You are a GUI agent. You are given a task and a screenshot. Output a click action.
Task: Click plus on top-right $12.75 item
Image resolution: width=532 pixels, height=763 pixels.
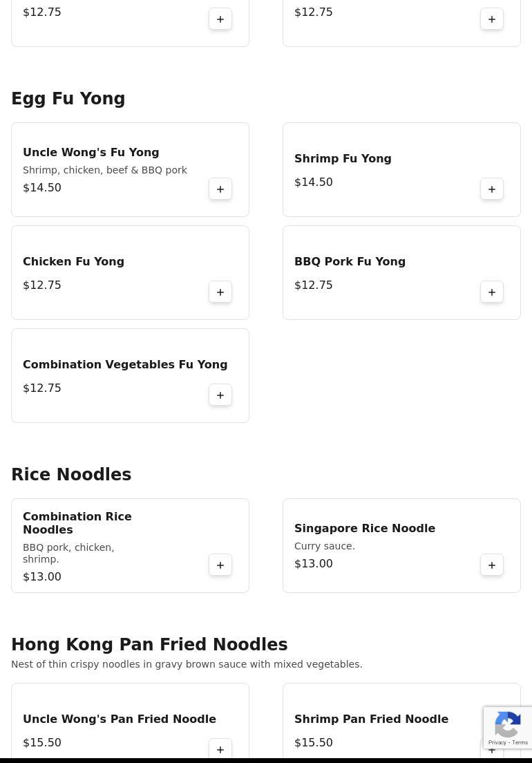(x=492, y=19)
